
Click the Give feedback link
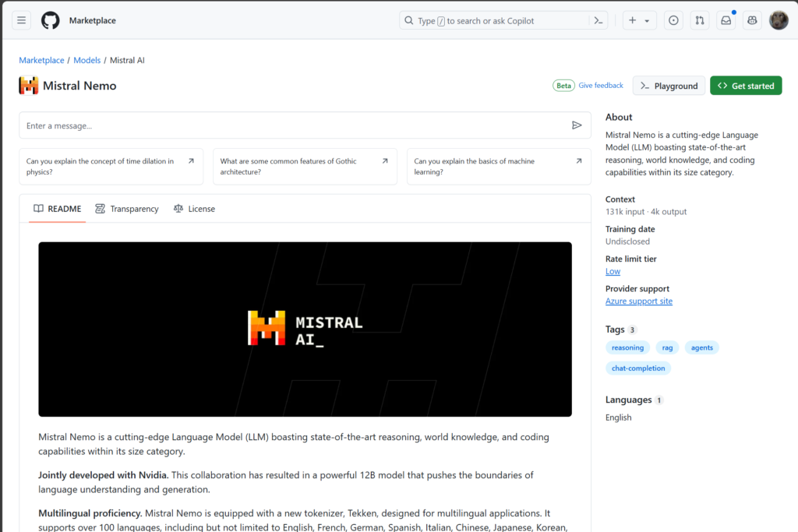(x=601, y=86)
